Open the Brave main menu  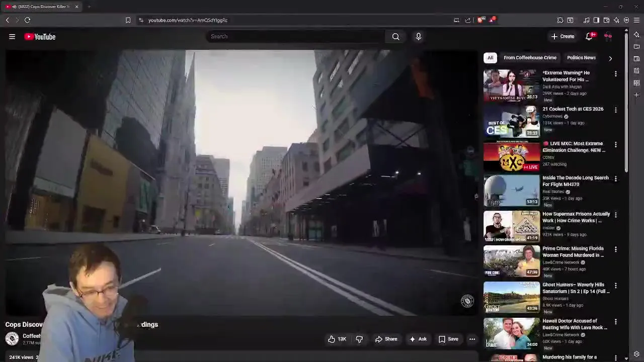tap(636, 20)
